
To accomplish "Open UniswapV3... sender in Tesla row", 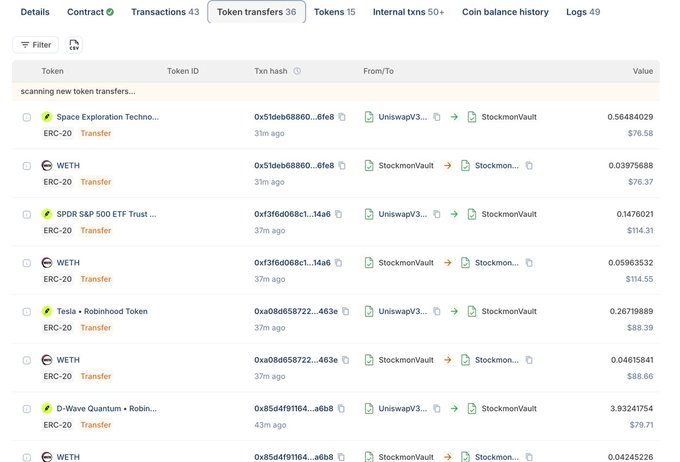I will tap(402, 311).
